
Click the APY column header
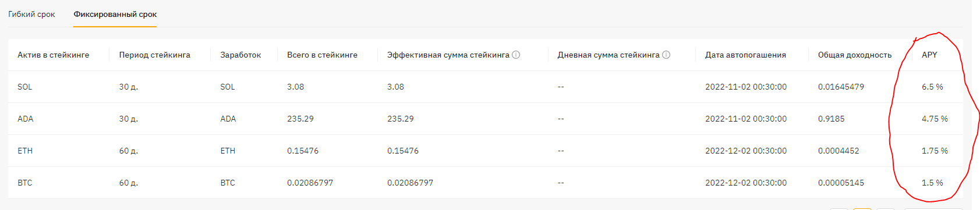929,55
